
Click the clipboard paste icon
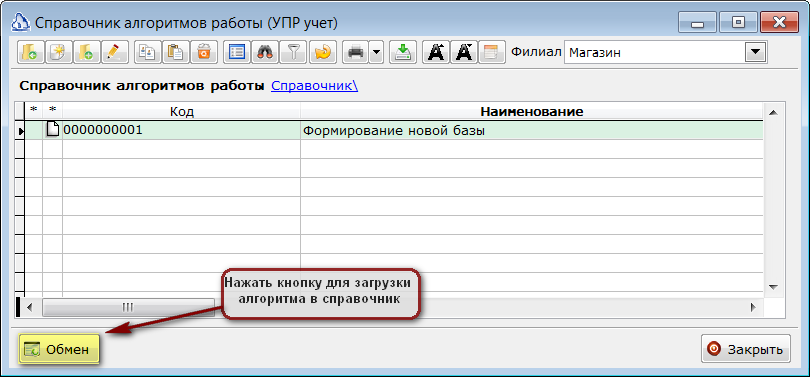175,52
